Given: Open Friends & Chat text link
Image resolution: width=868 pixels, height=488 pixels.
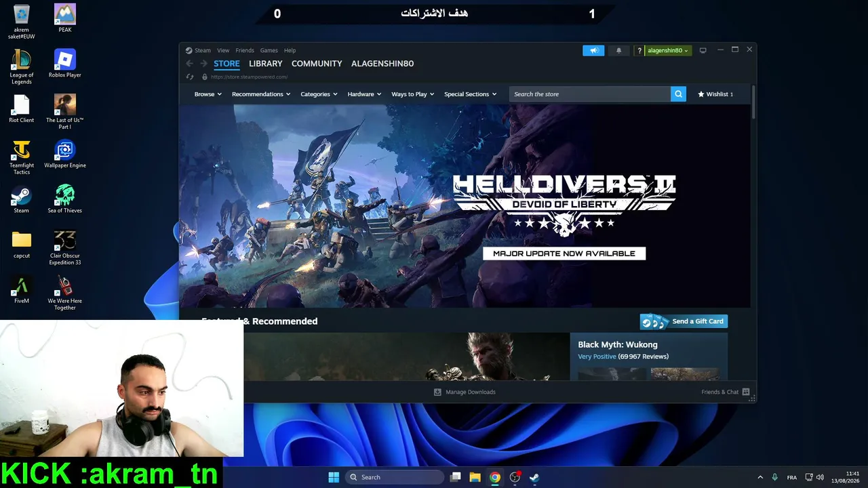Looking at the screenshot, I should tap(719, 392).
